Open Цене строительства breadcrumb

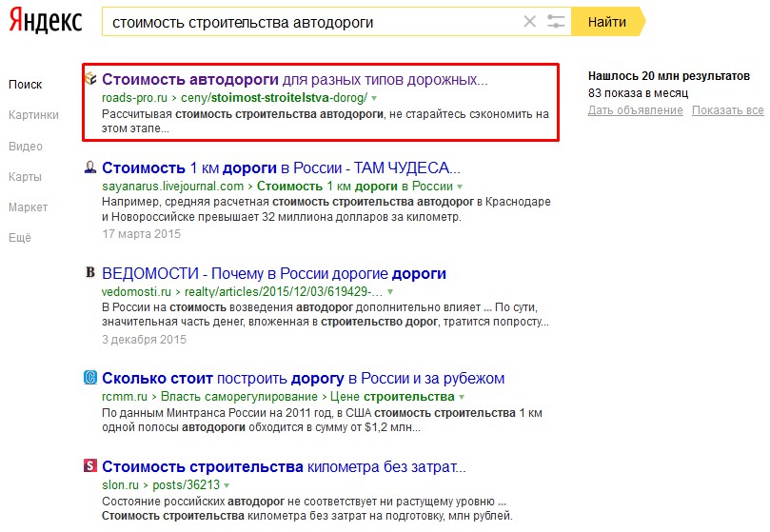tap(392, 397)
